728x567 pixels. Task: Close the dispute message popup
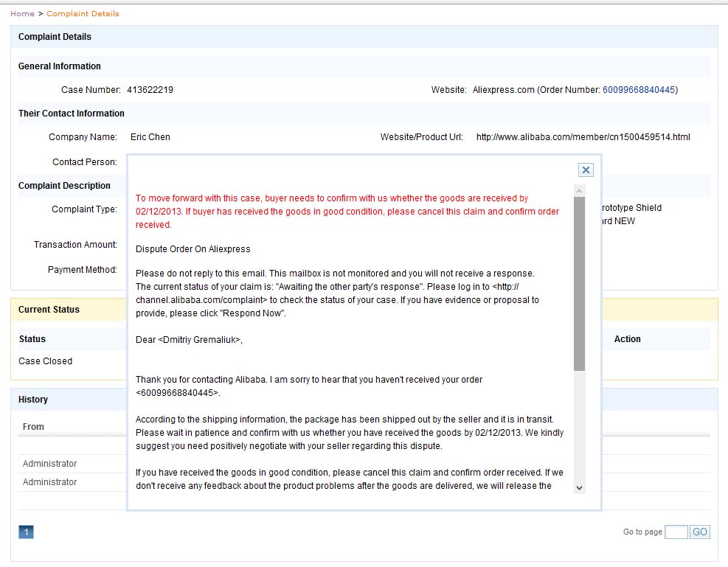click(x=586, y=170)
